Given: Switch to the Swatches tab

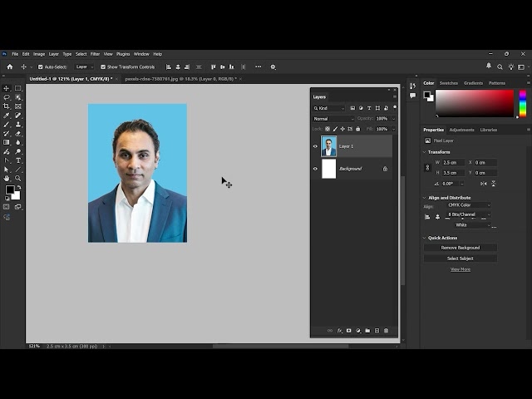Looking at the screenshot, I should point(449,83).
